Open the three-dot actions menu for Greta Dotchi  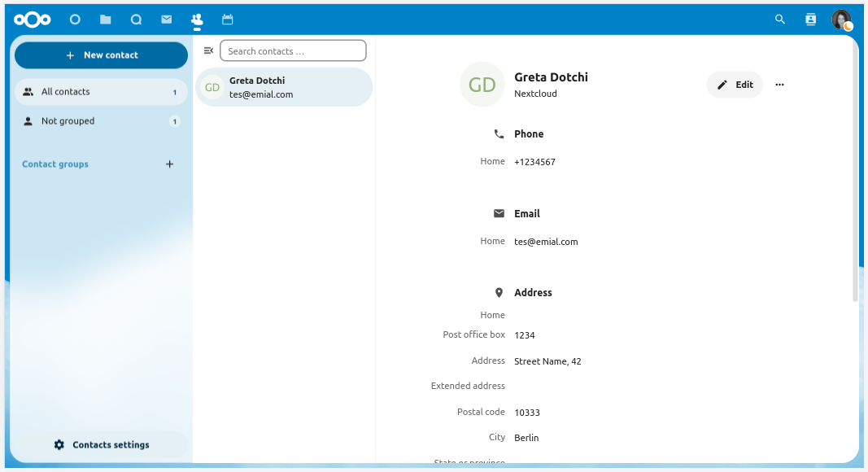[779, 85]
